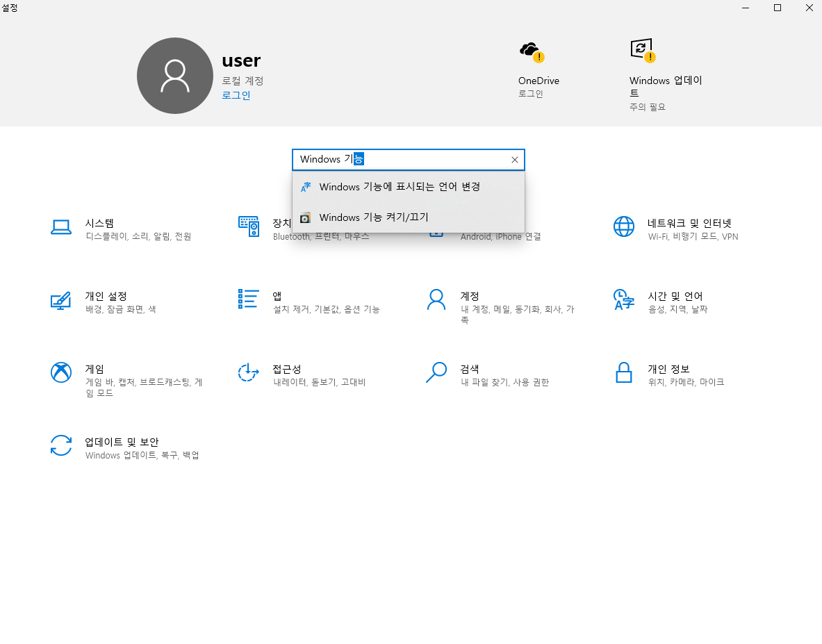Click '주의 필요' status text
The image size is (822, 644).
point(648,107)
